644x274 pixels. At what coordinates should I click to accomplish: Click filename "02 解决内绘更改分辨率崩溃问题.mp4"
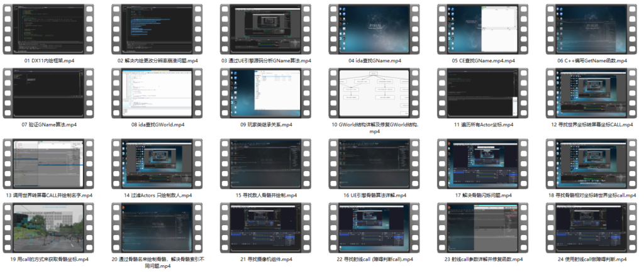point(158,61)
